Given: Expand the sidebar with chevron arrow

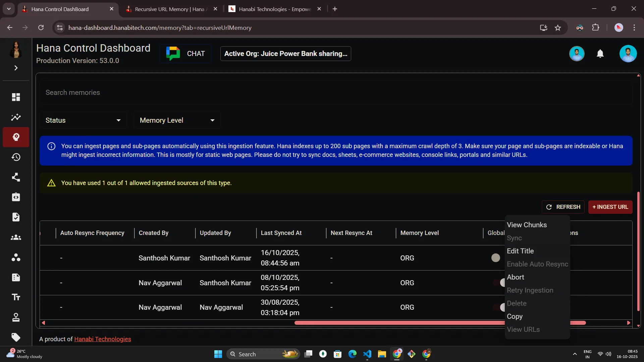Looking at the screenshot, I should pos(16,68).
